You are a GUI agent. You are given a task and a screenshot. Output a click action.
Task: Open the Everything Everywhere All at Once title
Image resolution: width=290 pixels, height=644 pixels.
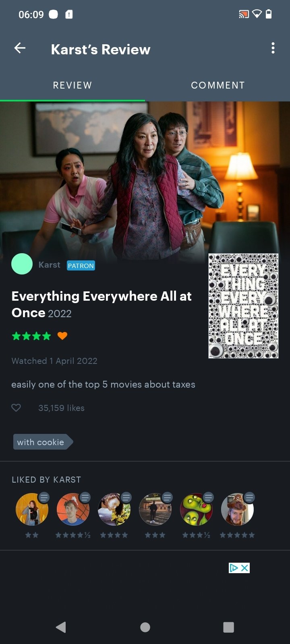tap(101, 304)
